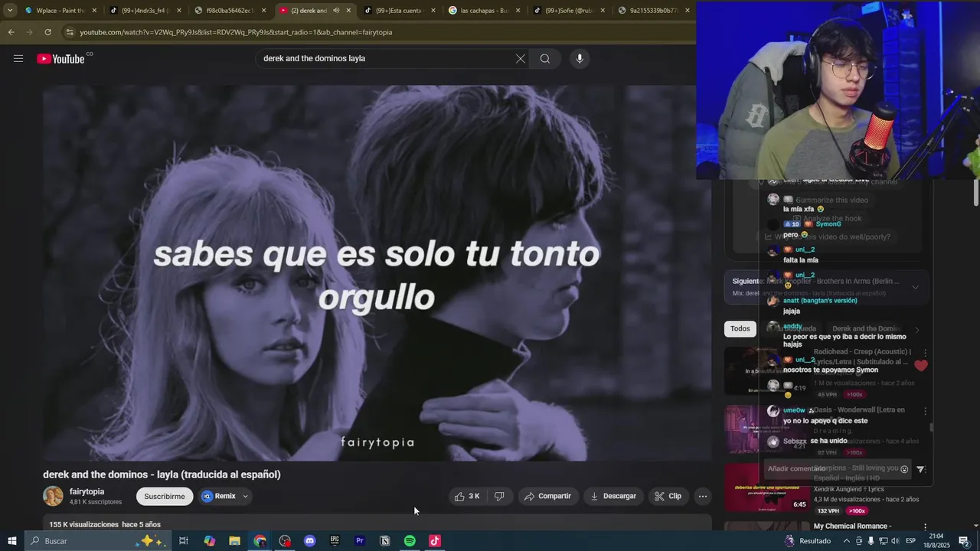Click the search magnifier button
980x551 pixels.
click(545, 58)
